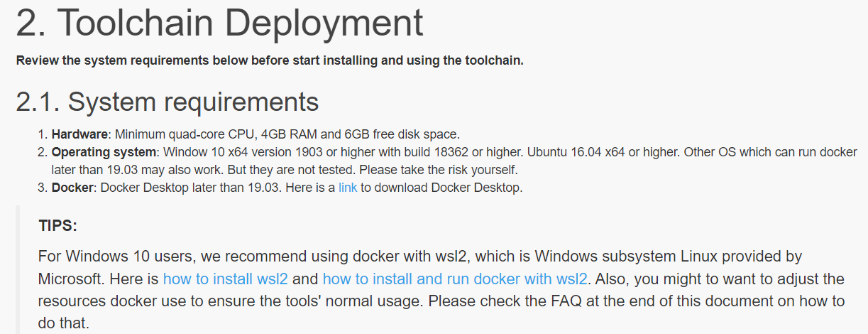Follow "how to install and run docker with wsl2"
This screenshot has width=868, height=334.
[455, 279]
